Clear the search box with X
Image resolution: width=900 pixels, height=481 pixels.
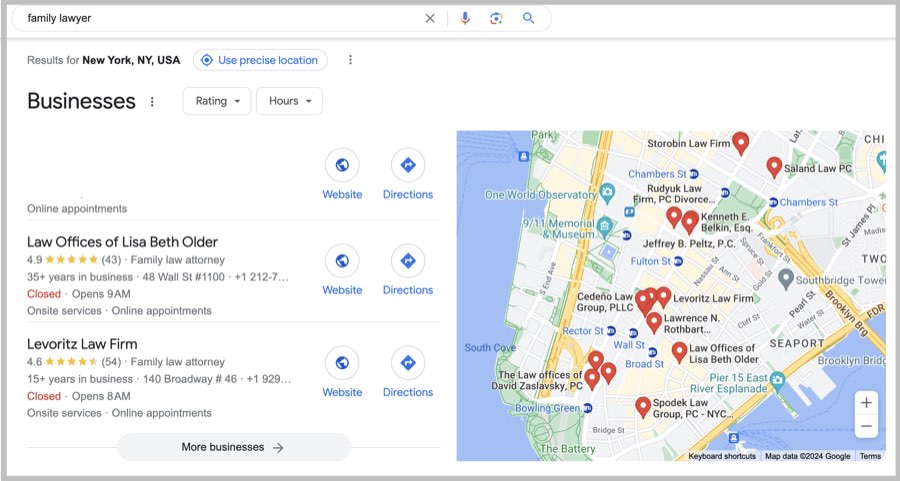430,18
